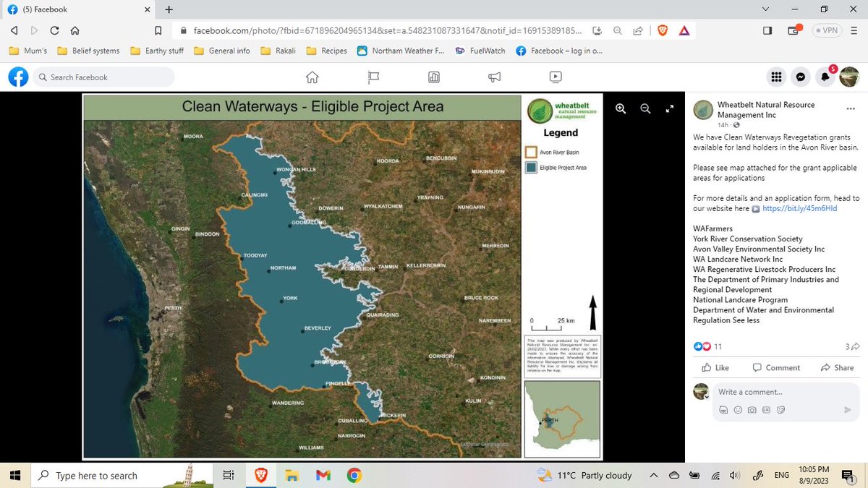Screen dimensions: 868x488
Task: Bookmark this page
Action: coord(158,30)
